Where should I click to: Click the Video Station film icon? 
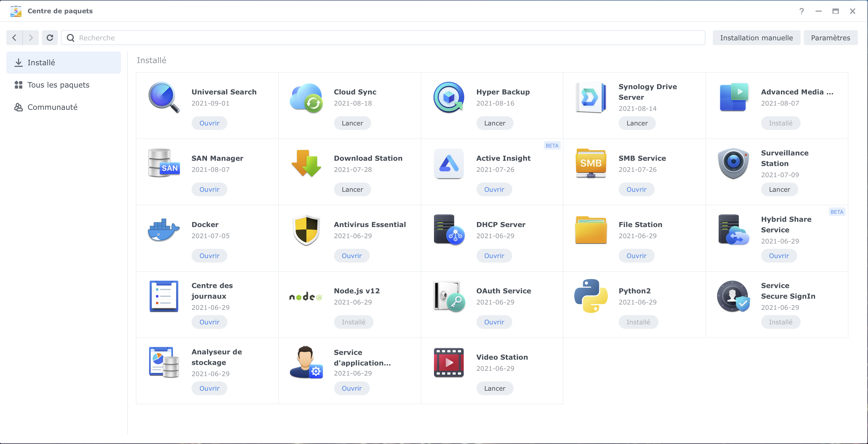pyautogui.click(x=449, y=363)
